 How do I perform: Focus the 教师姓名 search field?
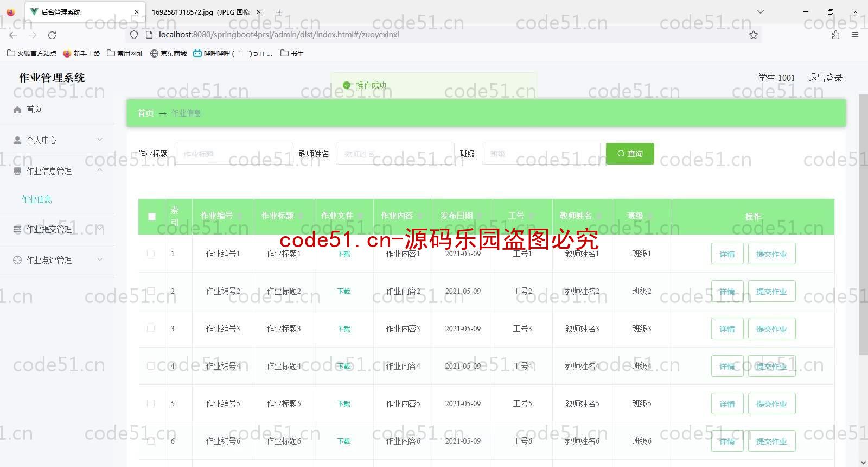(x=395, y=154)
